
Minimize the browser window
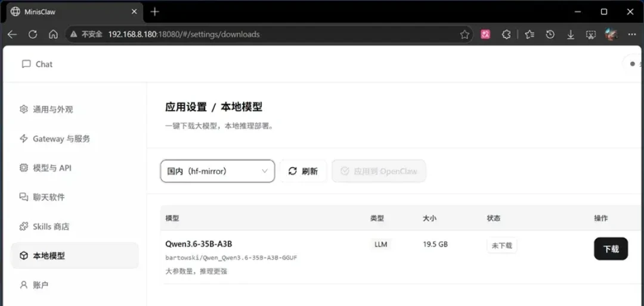578,12
